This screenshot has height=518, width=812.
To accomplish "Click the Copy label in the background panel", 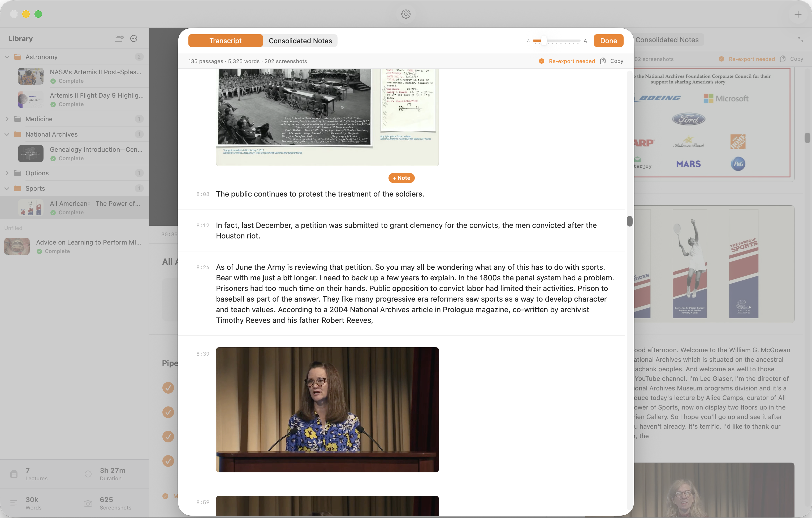I will coord(797,59).
